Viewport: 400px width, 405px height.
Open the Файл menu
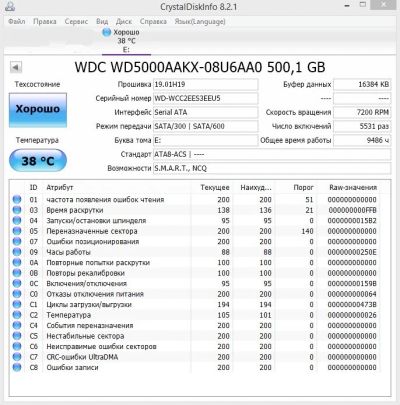tap(16, 22)
